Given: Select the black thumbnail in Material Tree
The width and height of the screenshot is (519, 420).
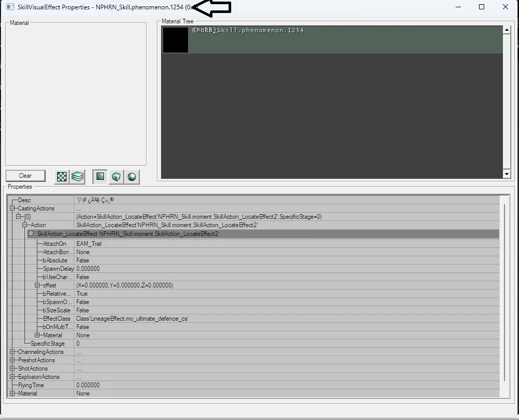Looking at the screenshot, I should (x=176, y=40).
